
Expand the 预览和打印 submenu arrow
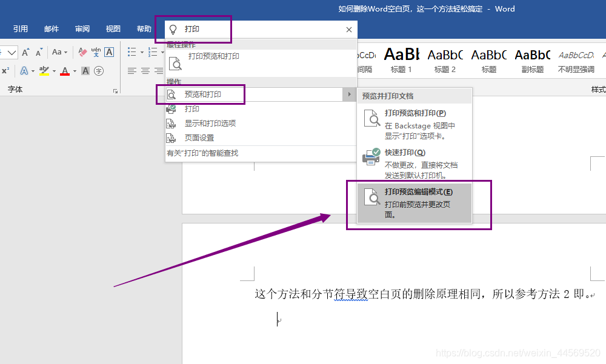click(350, 94)
